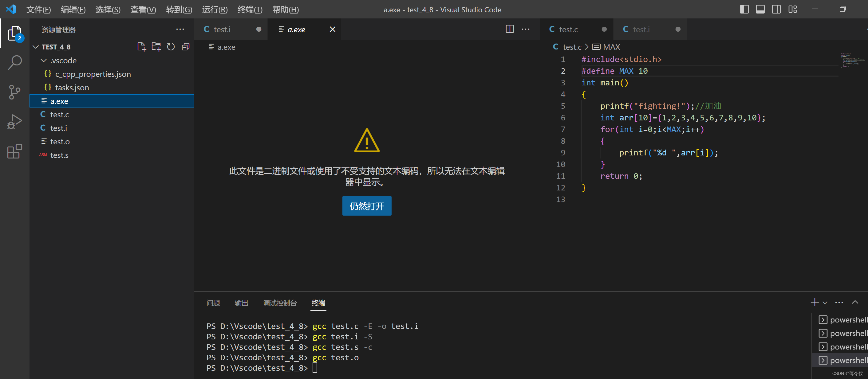The image size is (868, 379).
Task: Open the Explorer view in activity bar
Action: [x=15, y=33]
